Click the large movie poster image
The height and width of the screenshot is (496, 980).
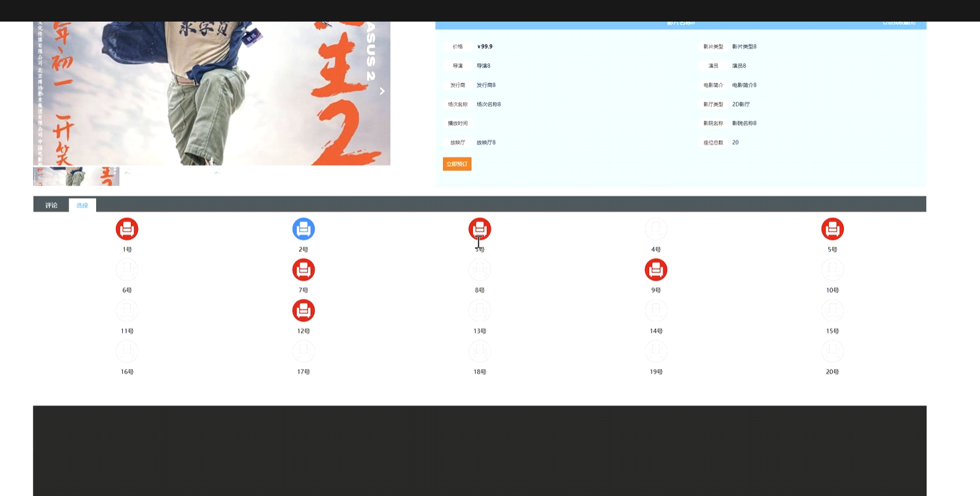tap(212, 94)
